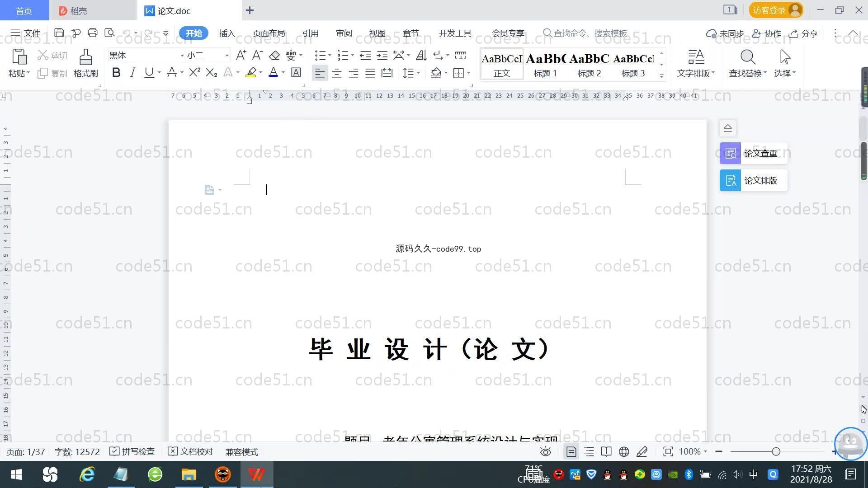Open the 审阅 ribbon tab

tap(344, 33)
